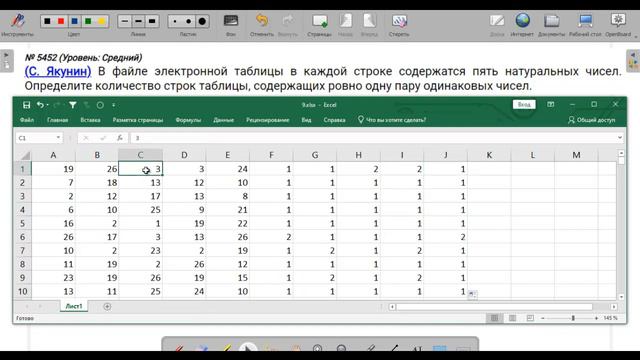The width and height of the screenshot is (640, 360).
Task: Select row 6 header
Action: [22, 237]
